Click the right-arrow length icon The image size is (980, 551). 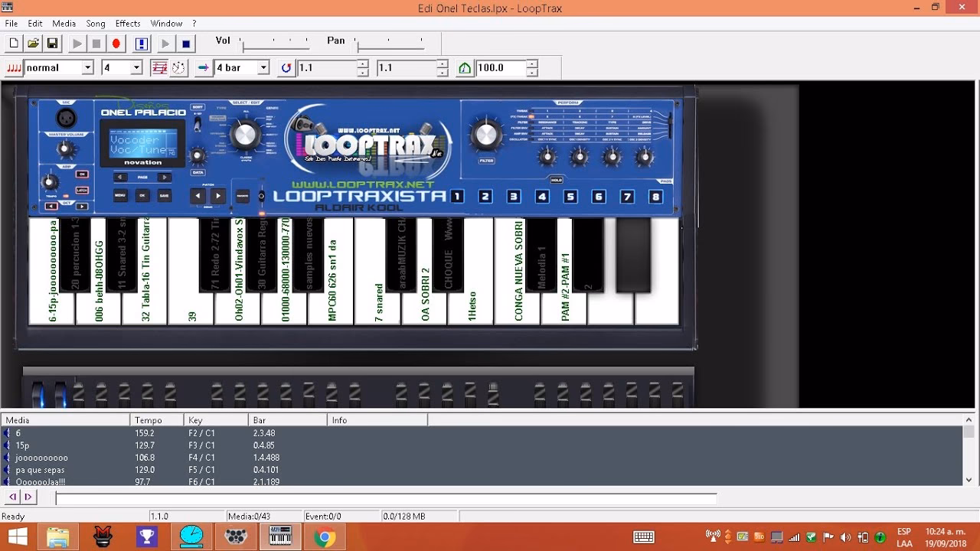203,68
